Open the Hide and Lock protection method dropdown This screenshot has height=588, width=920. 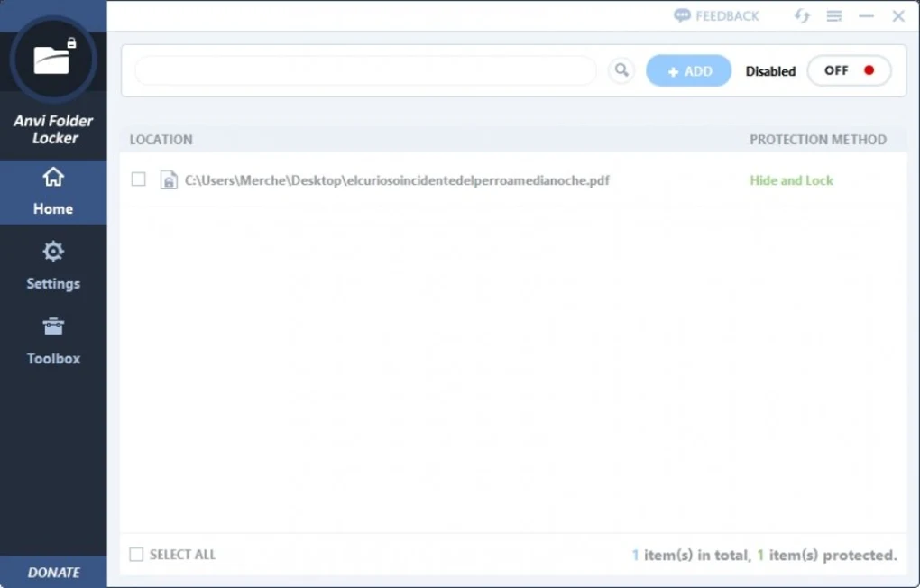tap(791, 180)
